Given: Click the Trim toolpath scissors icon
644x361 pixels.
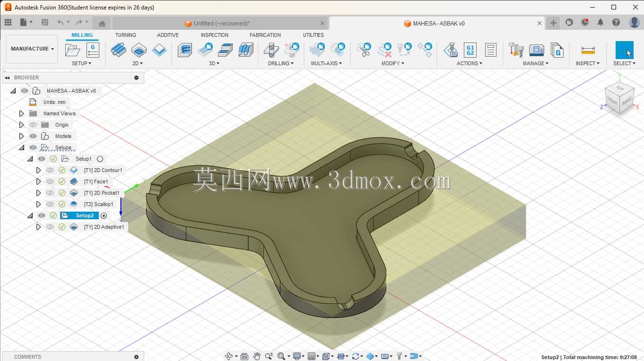Looking at the screenshot, I should (364, 50).
